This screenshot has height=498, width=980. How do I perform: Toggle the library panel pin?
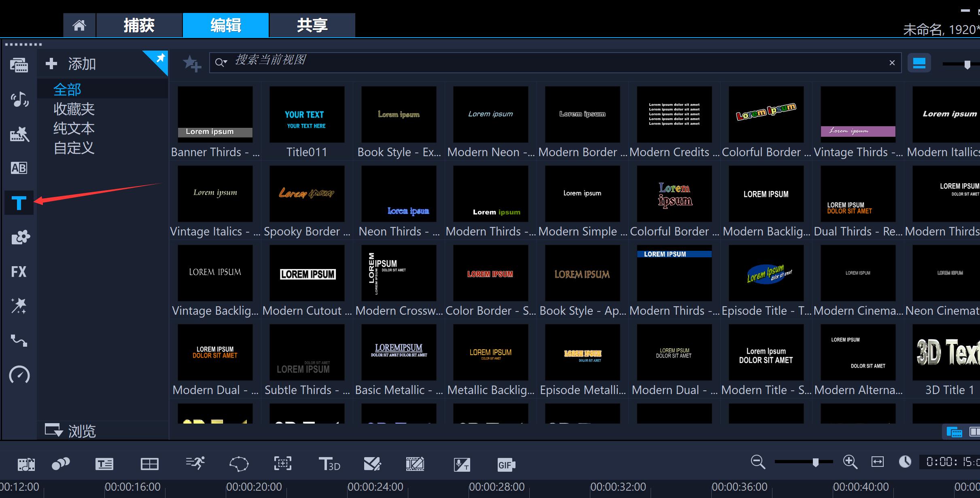tap(160, 59)
